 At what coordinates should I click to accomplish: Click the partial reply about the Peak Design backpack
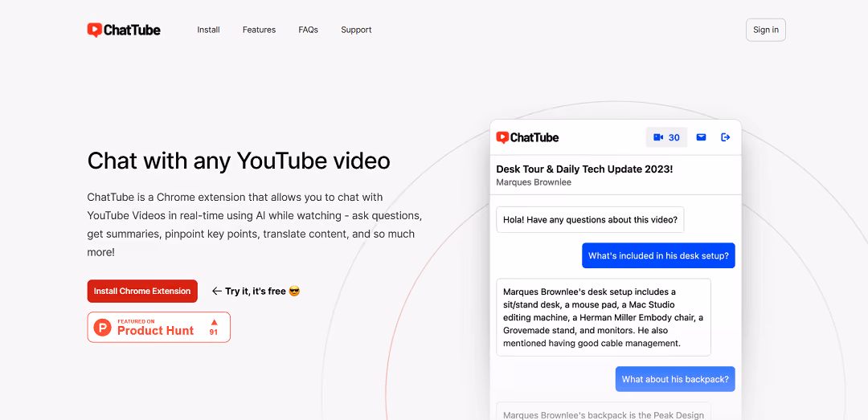(x=604, y=411)
